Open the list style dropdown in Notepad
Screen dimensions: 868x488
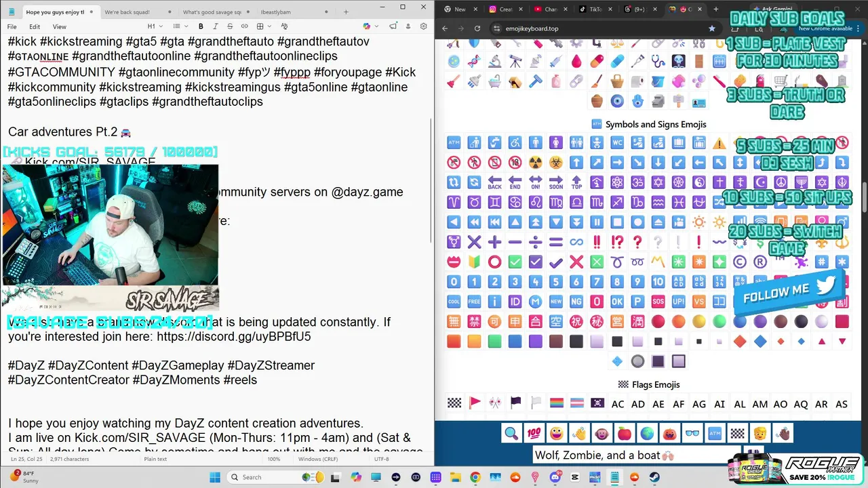[179, 26]
